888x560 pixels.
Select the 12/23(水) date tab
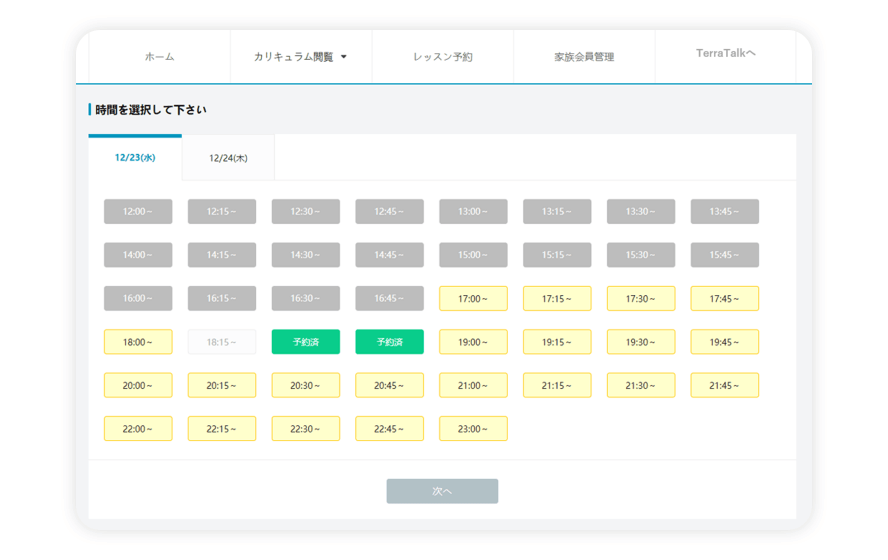coord(135,158)
